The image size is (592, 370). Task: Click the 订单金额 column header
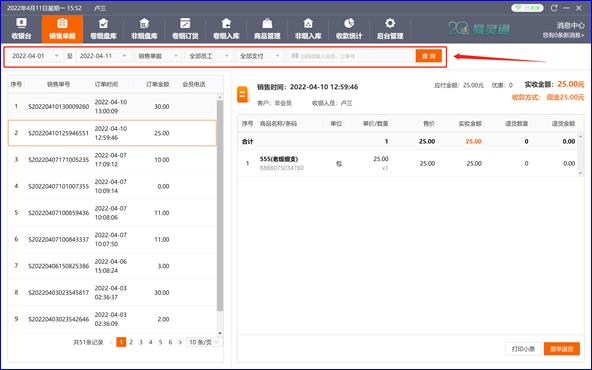(x=157, y=84)
